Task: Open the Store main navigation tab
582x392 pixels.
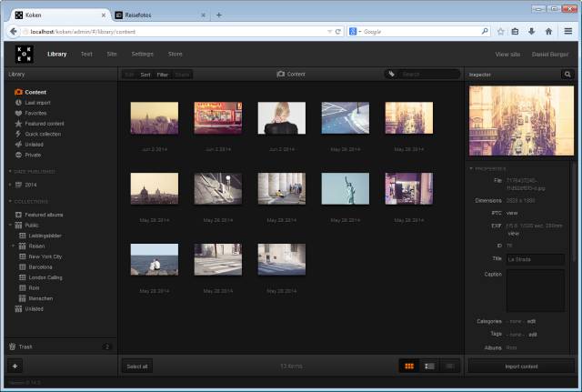Action: coord(175,55)
